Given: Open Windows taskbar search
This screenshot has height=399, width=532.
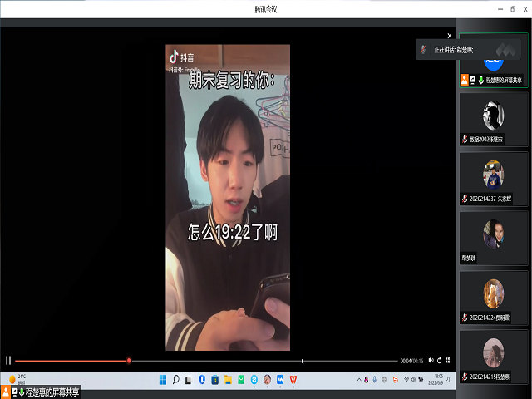Looking at the screenshot, I should (x=175, y=380).
